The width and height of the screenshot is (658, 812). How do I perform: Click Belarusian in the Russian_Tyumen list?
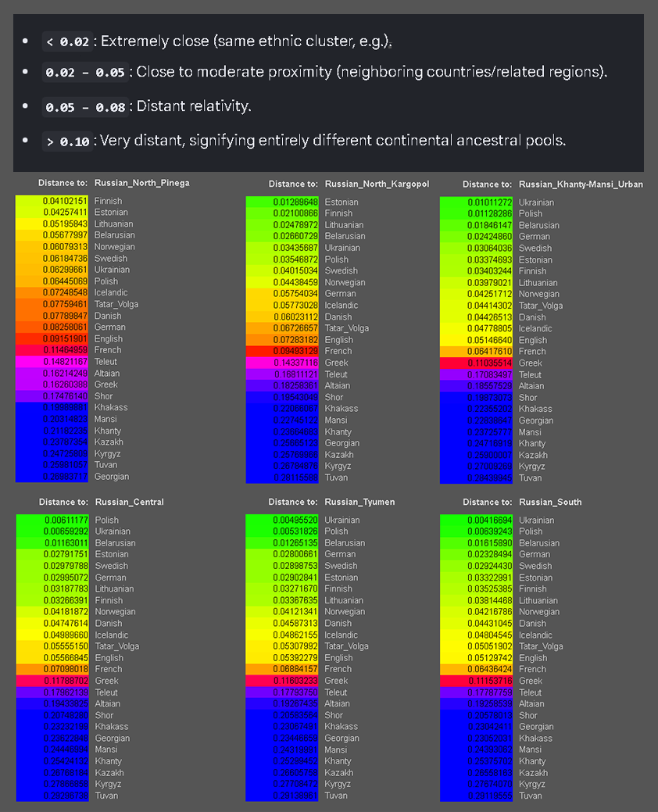345,542
